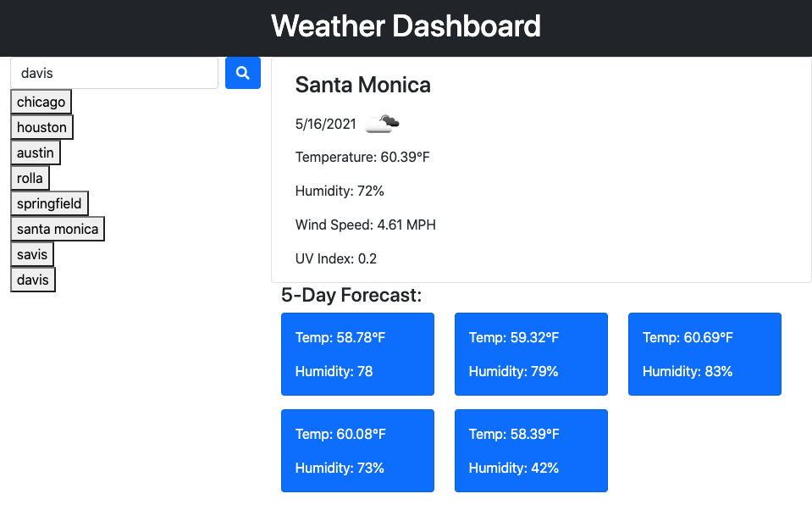Click the davis history entry
The image size is (812, 527).
click(x=32, y=279)
